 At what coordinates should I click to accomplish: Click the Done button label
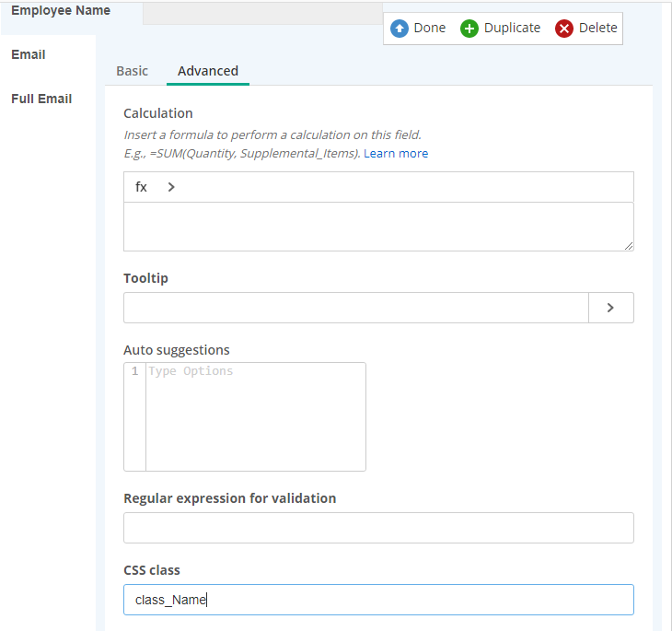coord(429,28)
